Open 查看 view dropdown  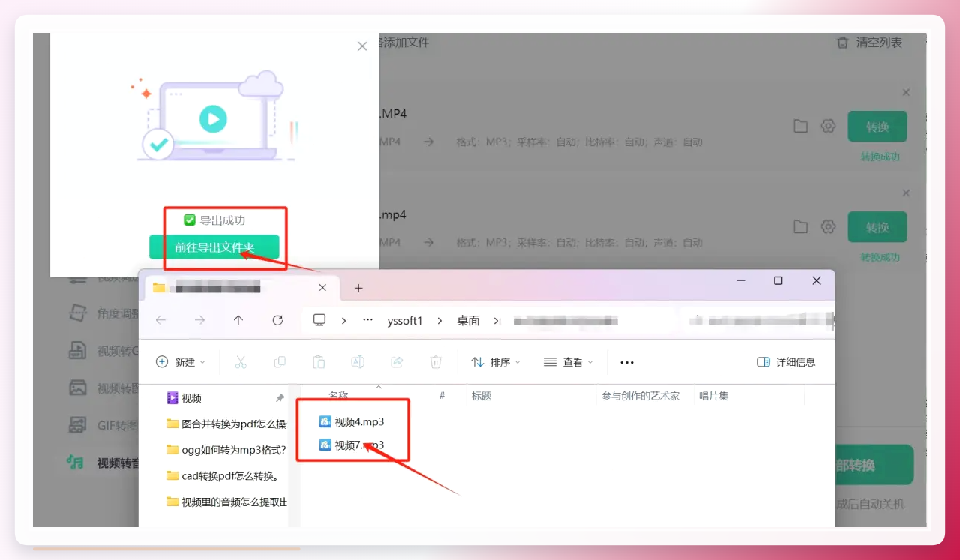click(x=568, y=362)
